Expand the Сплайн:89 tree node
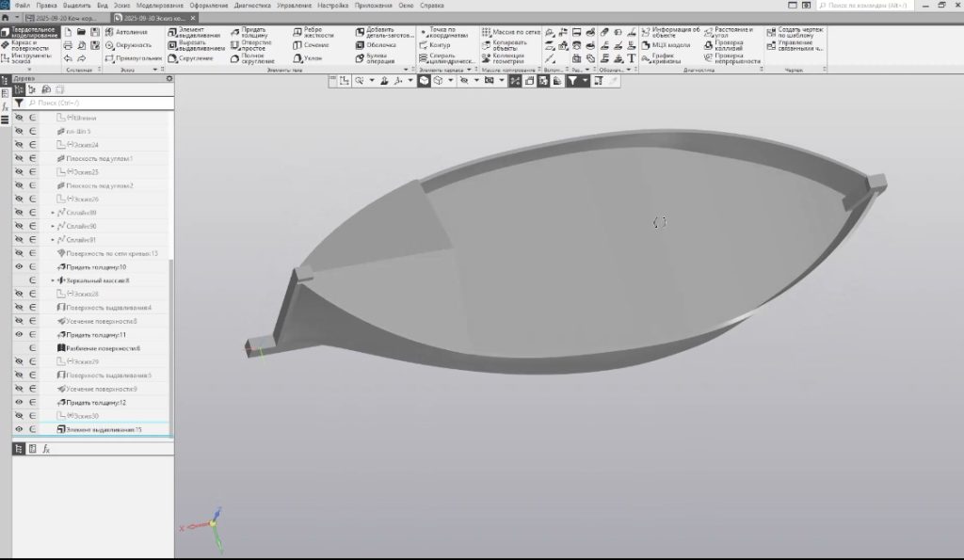This screenshot has height=560, width=964. (x=53, y=213)
